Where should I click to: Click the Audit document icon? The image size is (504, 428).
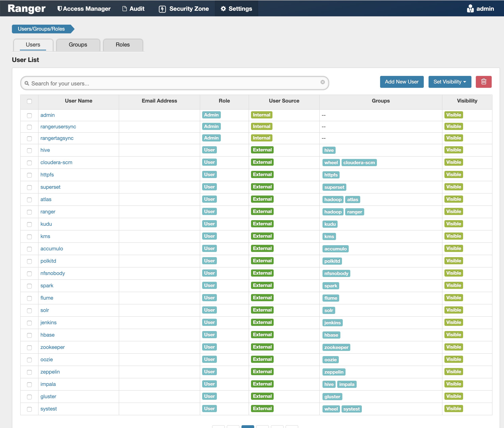[x=124, y=9]
